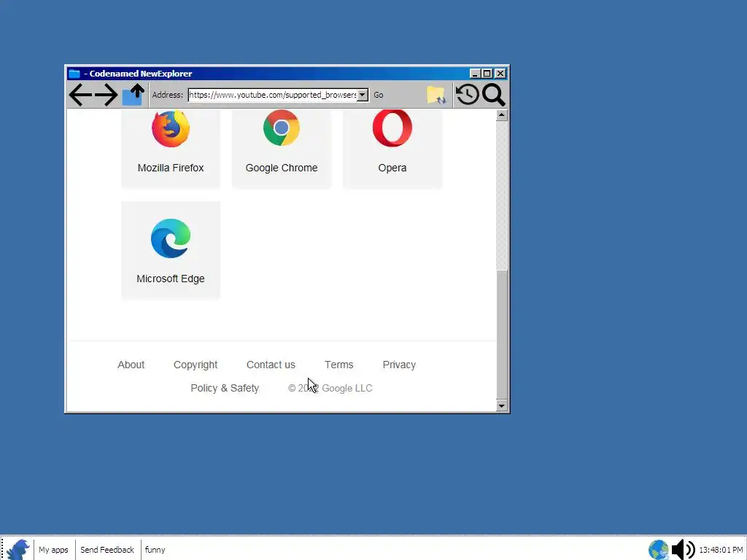Click the NewExplorer title bar folder icon
The height and width of the screenshot is (560, 747).
tap(74, 74)
